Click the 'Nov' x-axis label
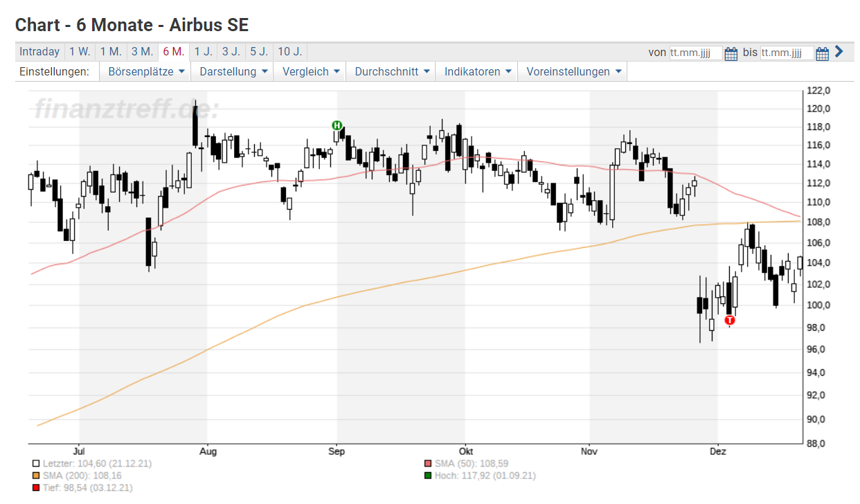The width and height of the screenshot is (860, 504). click(590, 451)
